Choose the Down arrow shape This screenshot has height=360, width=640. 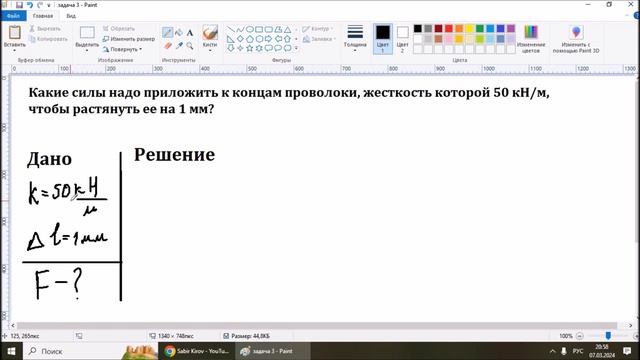(231, 48)
